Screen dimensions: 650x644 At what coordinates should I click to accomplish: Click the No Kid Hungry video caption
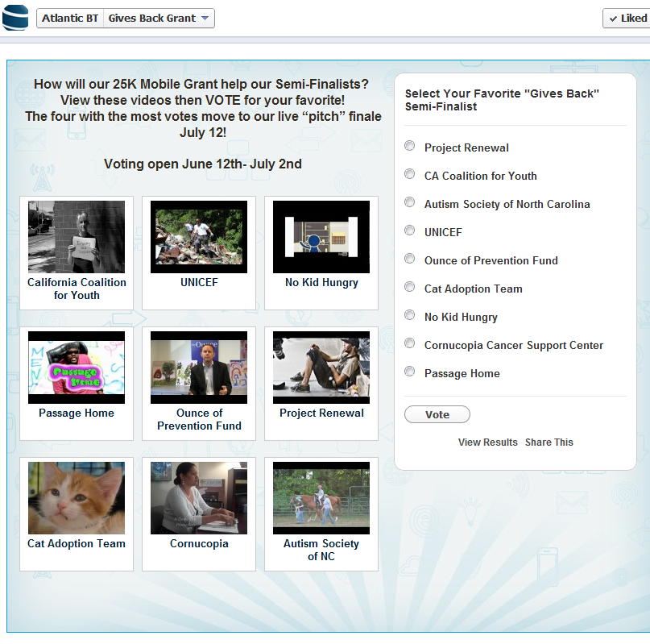click(x=321, y=283)
